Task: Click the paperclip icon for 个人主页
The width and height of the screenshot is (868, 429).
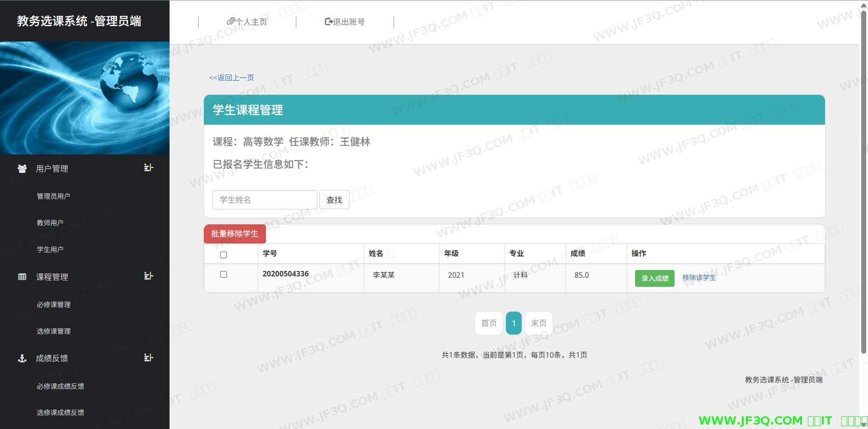Action: pyautogui.click(x=231, y=21)
